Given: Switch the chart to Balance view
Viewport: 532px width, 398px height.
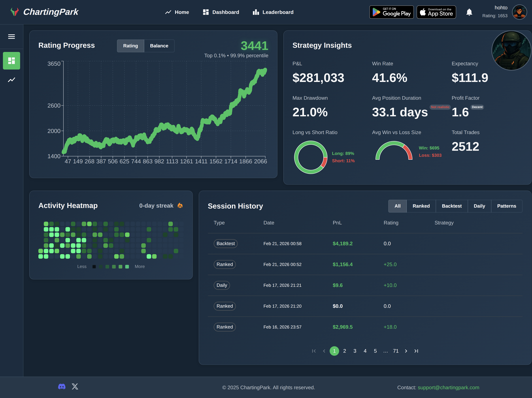Looking at the screenshot, I should (159, 46).
